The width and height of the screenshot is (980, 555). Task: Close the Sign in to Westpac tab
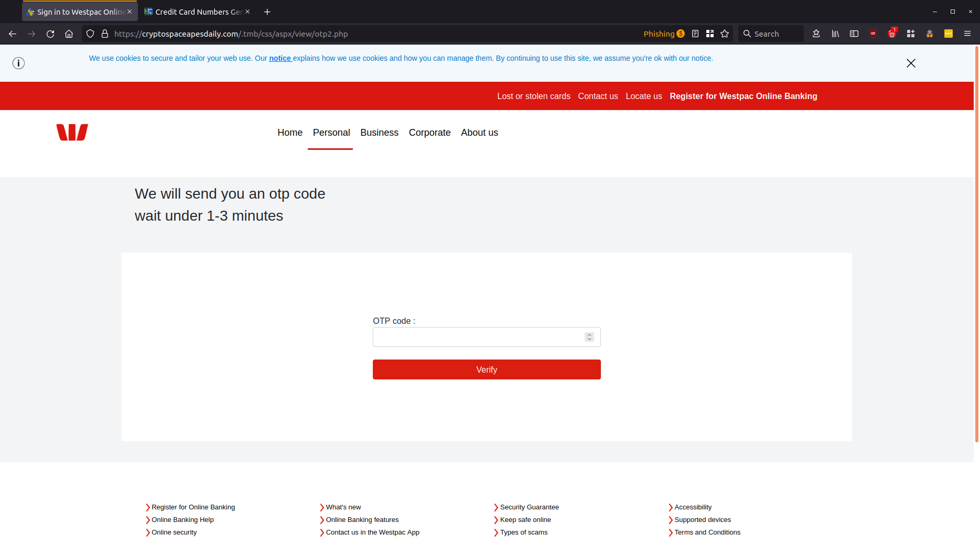(x=130, y=12)
